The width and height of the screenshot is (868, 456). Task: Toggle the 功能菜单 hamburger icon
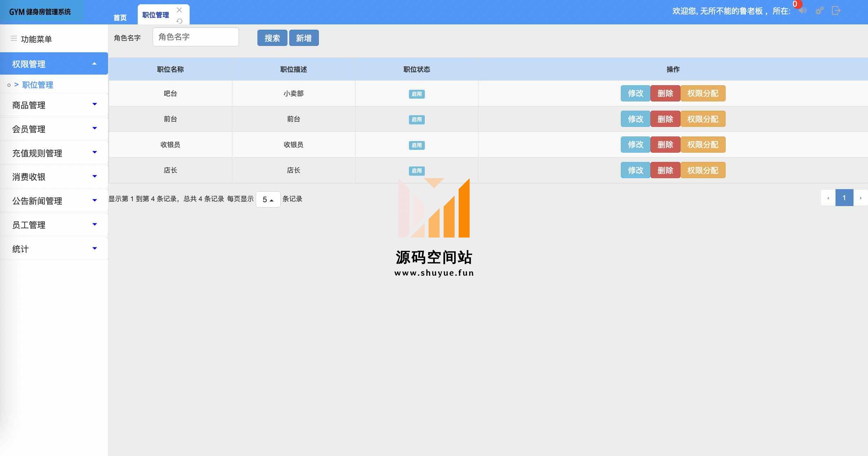tap(14, 39)
